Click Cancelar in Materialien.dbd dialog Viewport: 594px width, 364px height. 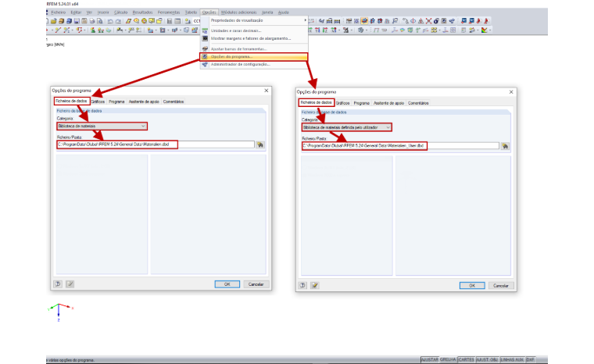click(x=256, y=284)
